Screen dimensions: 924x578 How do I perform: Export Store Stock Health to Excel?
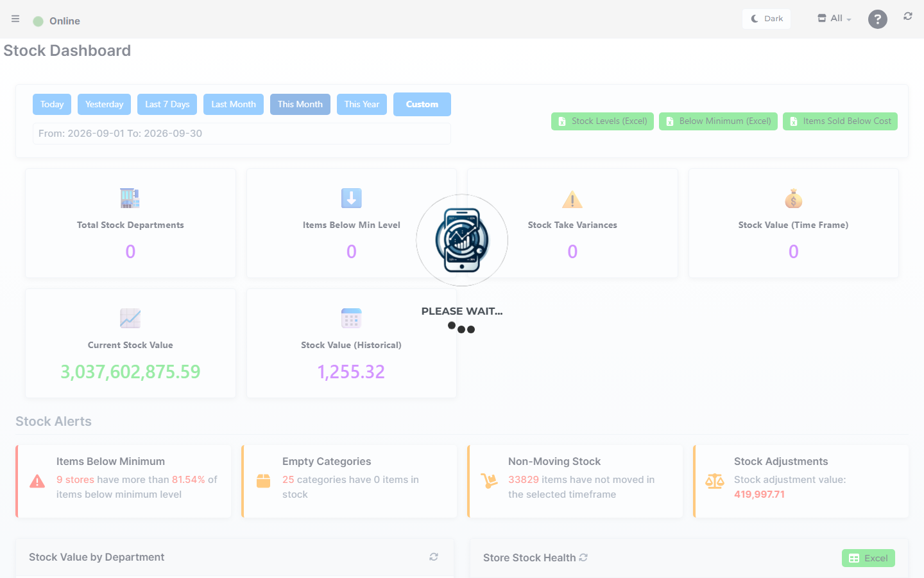pos(868,558)
